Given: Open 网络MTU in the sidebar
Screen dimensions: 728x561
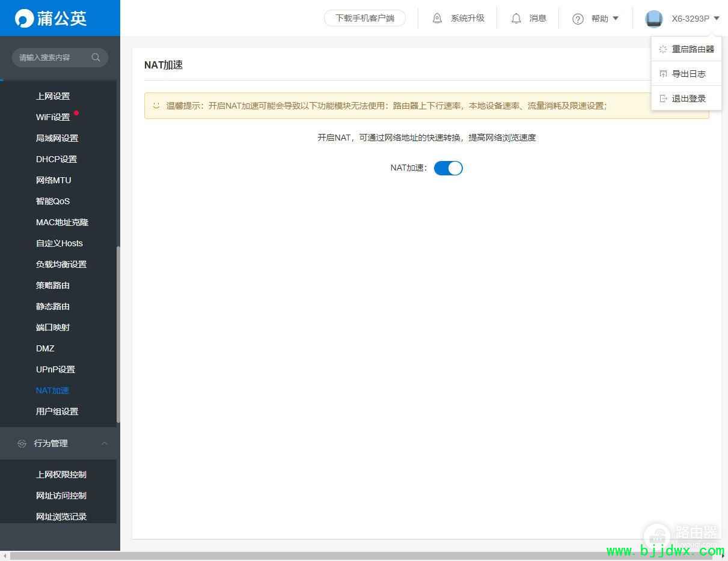Looking at the screenshot, I should 54,180.
